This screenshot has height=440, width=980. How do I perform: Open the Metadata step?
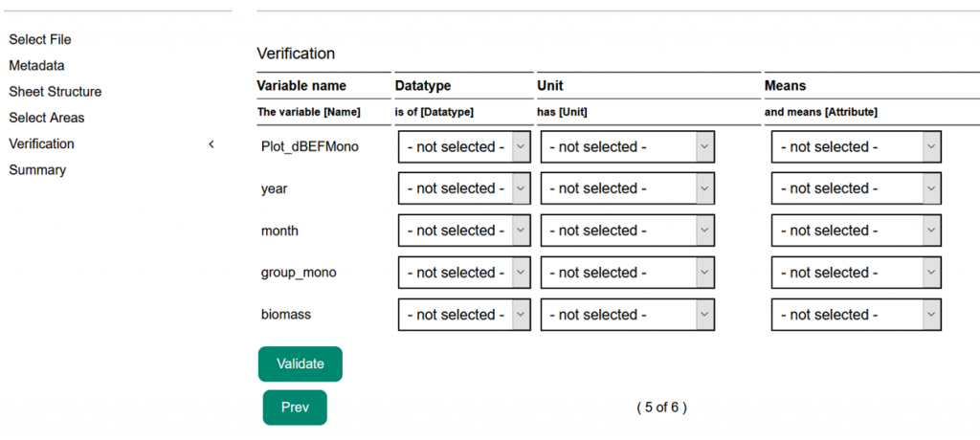(x=37, y=66)
